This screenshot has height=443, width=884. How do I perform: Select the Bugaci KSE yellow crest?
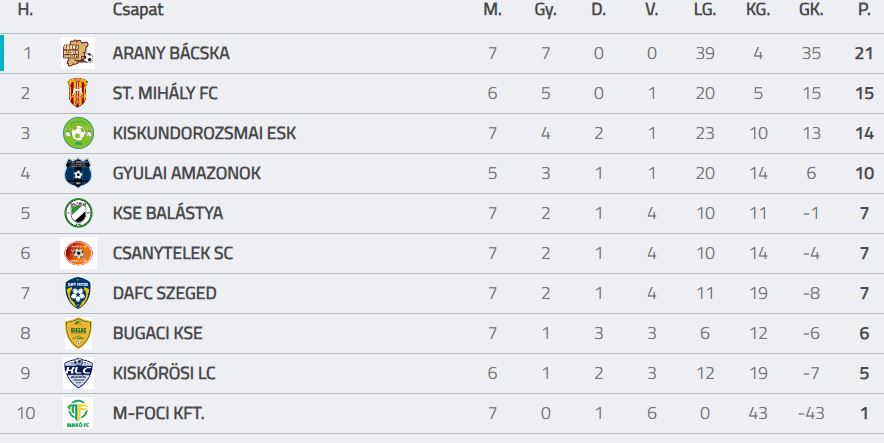point(78,333)
